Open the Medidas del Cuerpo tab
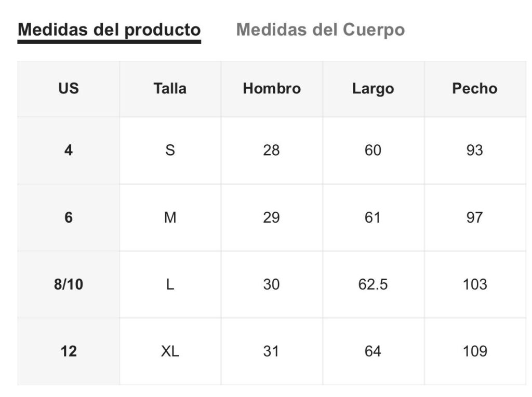 coord(320,30)
